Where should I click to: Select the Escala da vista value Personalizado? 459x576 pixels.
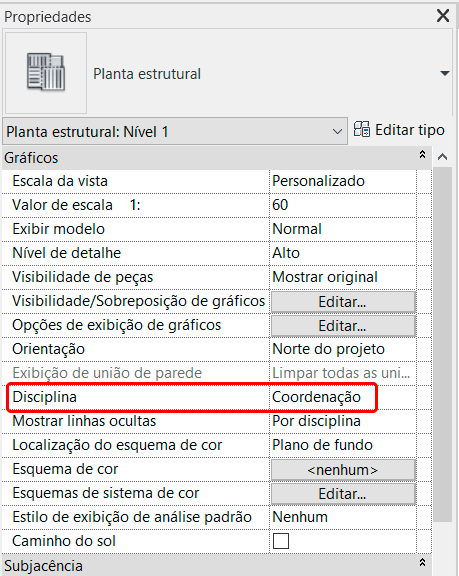click(x=343, y=181)
